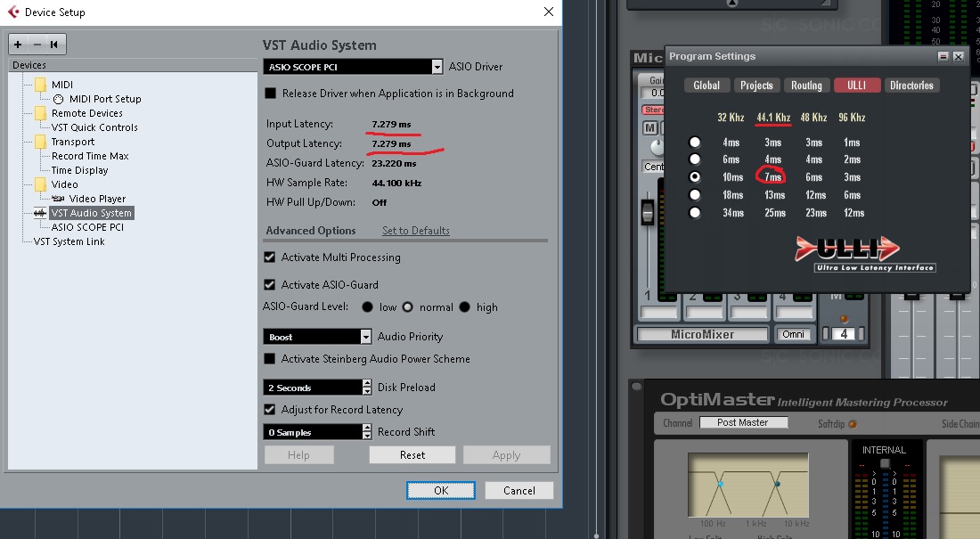Viewport: 980px width, 539px height.
Task: Select VST System Link in device tree
Action: tap(69, 242)
